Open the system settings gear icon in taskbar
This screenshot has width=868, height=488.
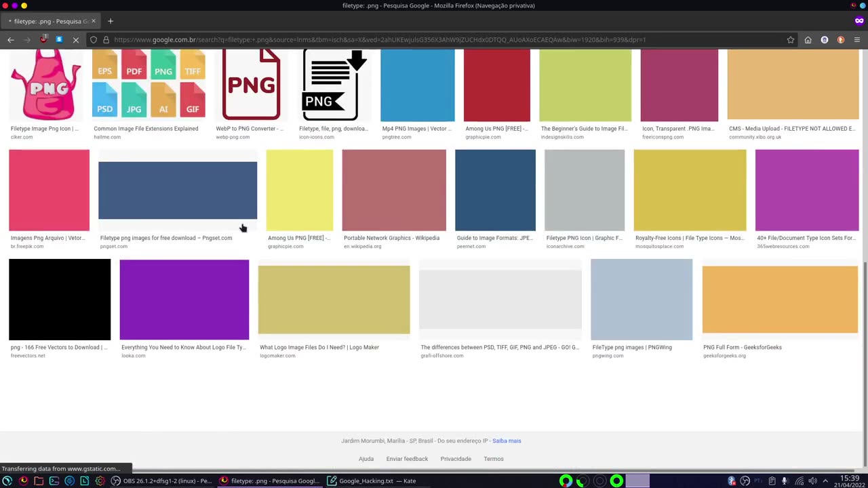(100, 481)
